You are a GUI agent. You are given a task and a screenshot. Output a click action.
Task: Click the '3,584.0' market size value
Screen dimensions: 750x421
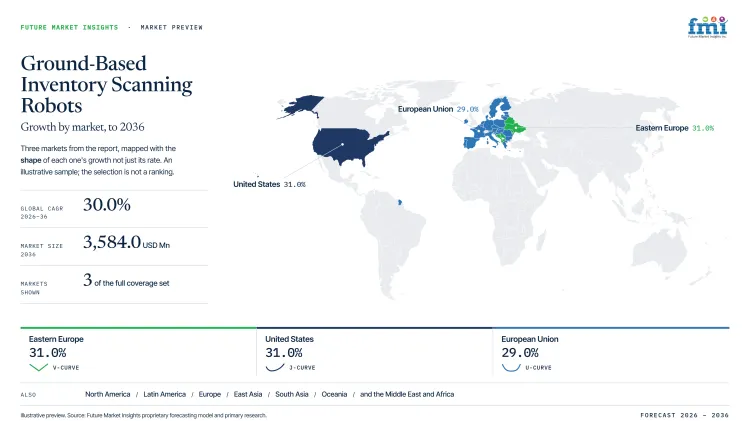[112, 242]
